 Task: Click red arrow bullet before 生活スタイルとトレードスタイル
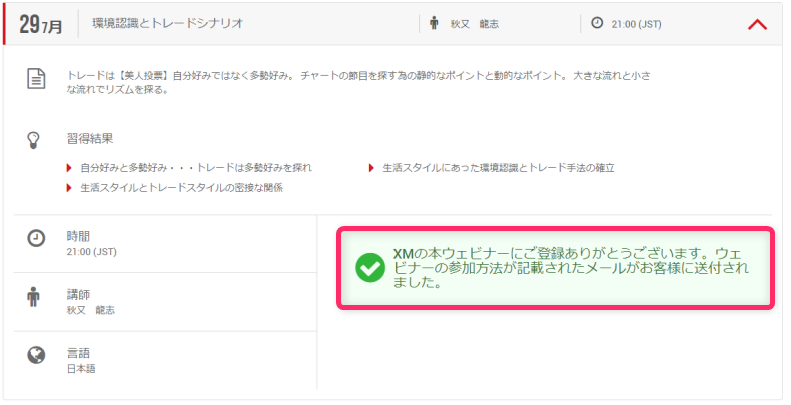point(69,188)
